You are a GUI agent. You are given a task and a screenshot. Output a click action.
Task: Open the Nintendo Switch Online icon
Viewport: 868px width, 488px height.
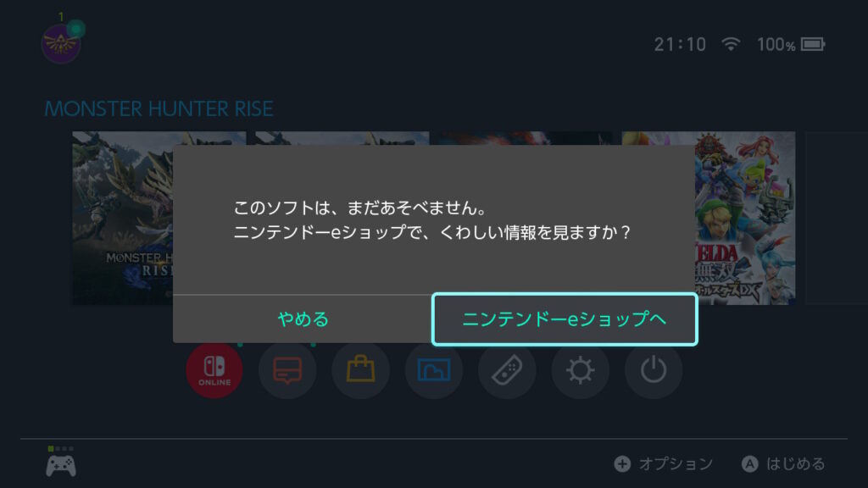(x=214, y=369)
